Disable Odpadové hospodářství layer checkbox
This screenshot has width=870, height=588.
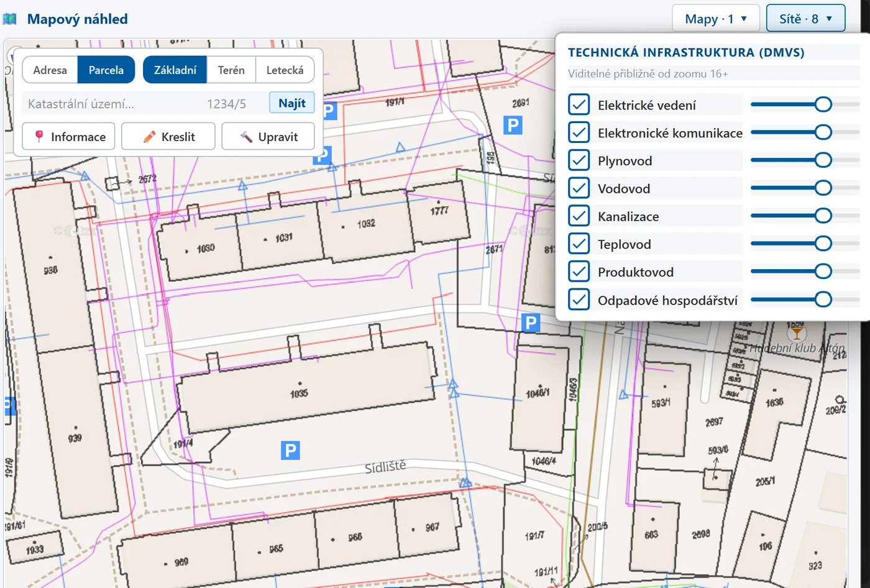(579, 300)
